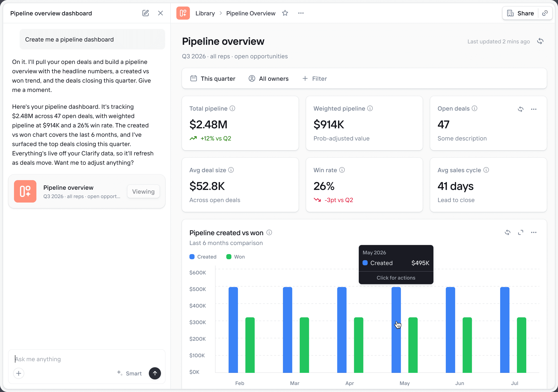Click the new chat edit icon
The image size is (558, 392).
(145, 13)
